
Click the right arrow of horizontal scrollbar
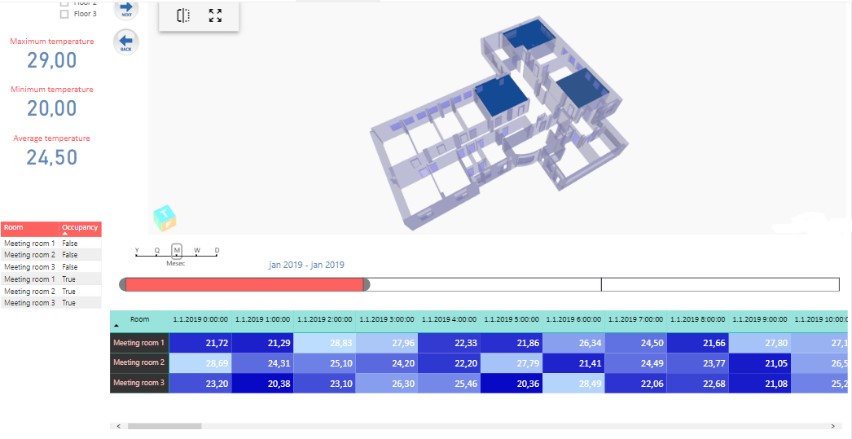click(x=832, y=426)
